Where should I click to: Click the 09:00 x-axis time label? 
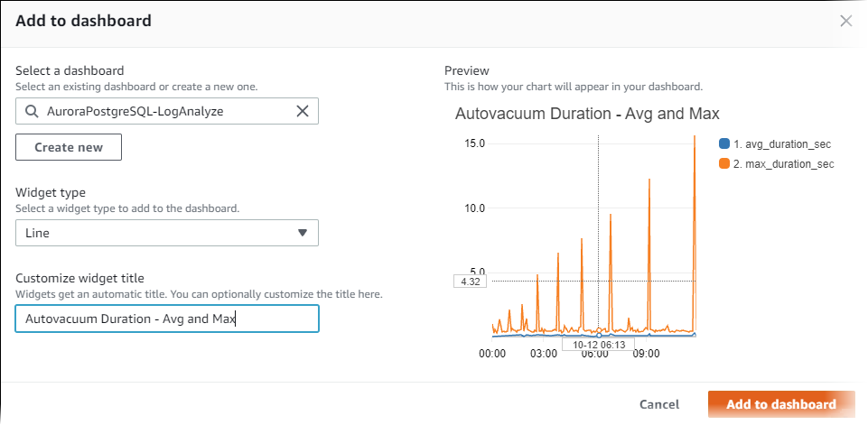pos(647,355)
